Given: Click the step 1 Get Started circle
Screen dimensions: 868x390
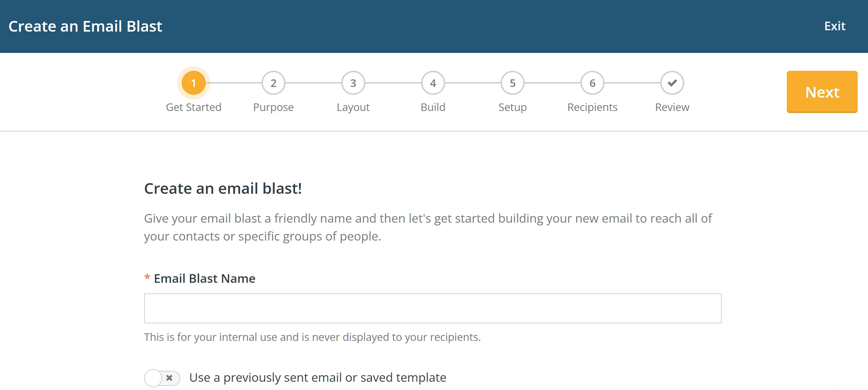Looking at the screenshot, I should pos(194,82).
